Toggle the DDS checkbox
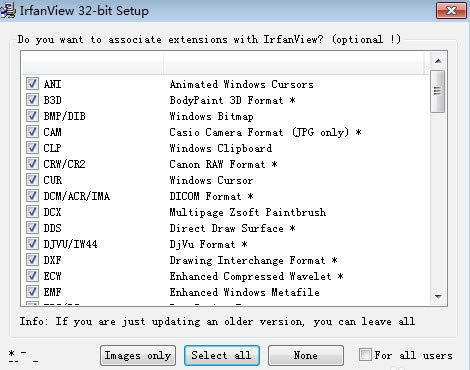This screenshot has height=370, width=470. [32, 228]
